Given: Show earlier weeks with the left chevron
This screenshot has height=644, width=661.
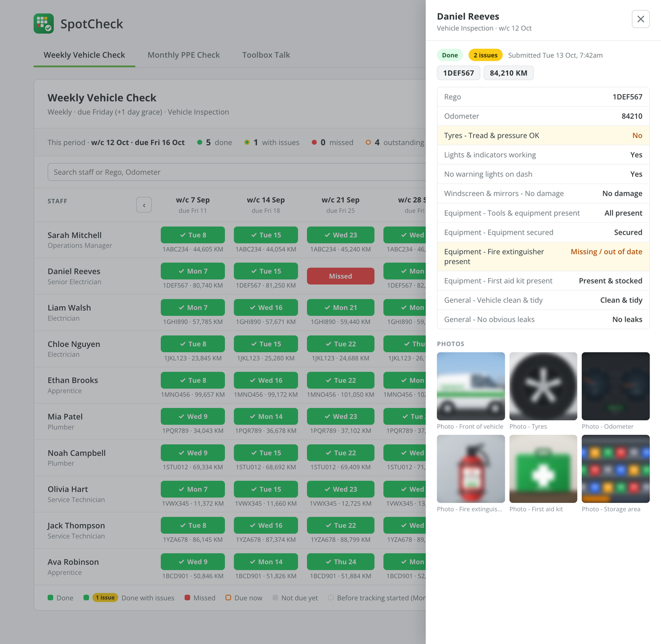Looking at the screenshot, I should [x=144, y=205].
